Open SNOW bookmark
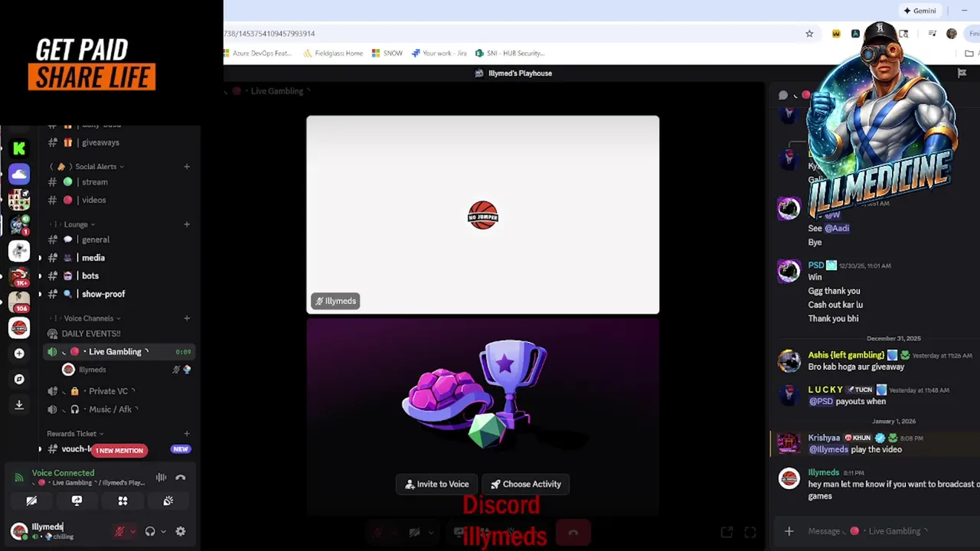Screen dimensions: 980x551 coord(387,53)
